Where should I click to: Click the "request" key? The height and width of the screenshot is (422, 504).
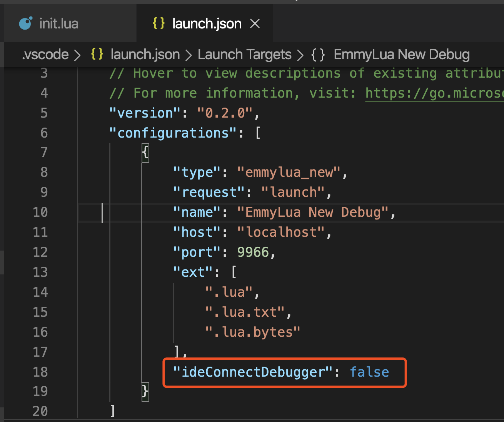pos(209,192)
